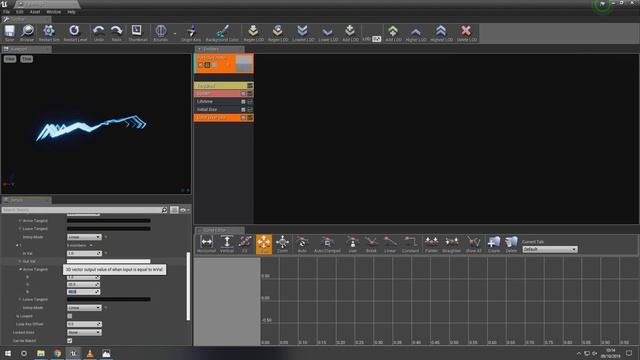The height and width of the screenshot is (360, 640).
Task: Toggle the Lifetime module enabled checkbox
Action: (x=243, y=102)
